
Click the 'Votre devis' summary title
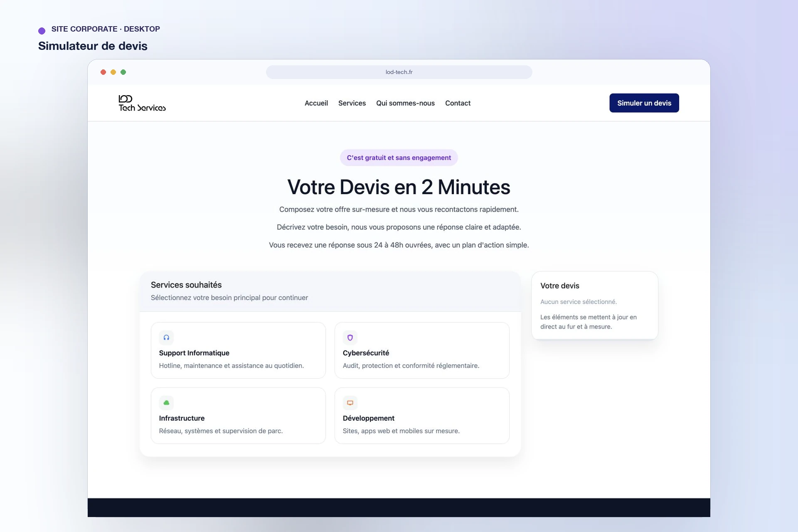(x=559, y=286)
